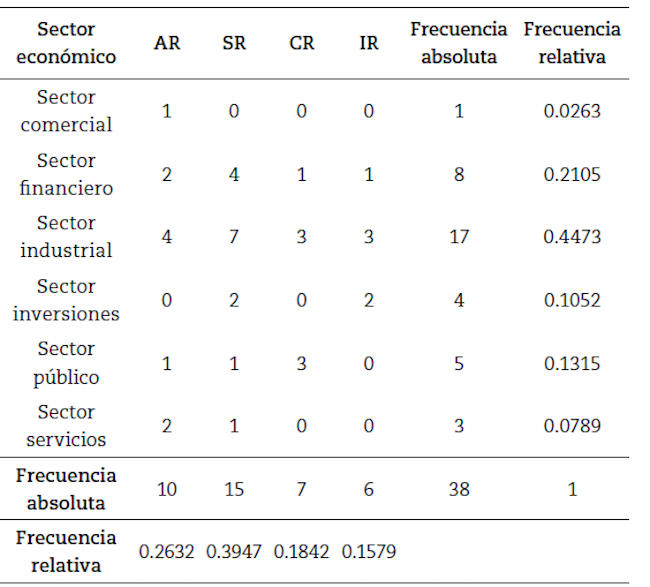Screen dimensions: 650x587
Task: Click the cell with value 17
Action: [459, 238]
